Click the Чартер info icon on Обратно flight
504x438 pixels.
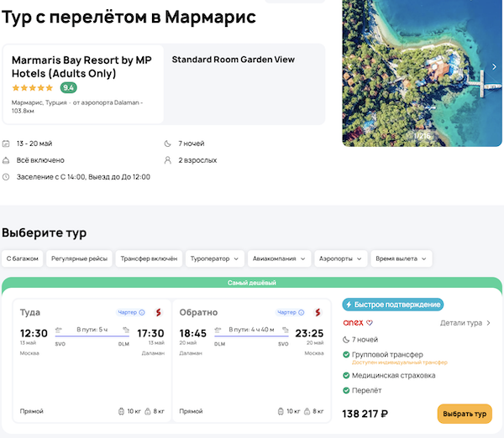click(302, 313)
